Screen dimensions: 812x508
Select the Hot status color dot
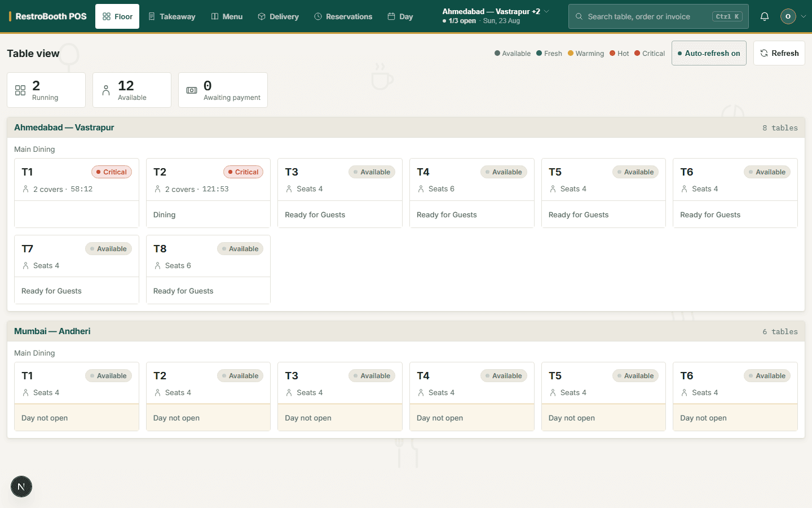point(612,54)
